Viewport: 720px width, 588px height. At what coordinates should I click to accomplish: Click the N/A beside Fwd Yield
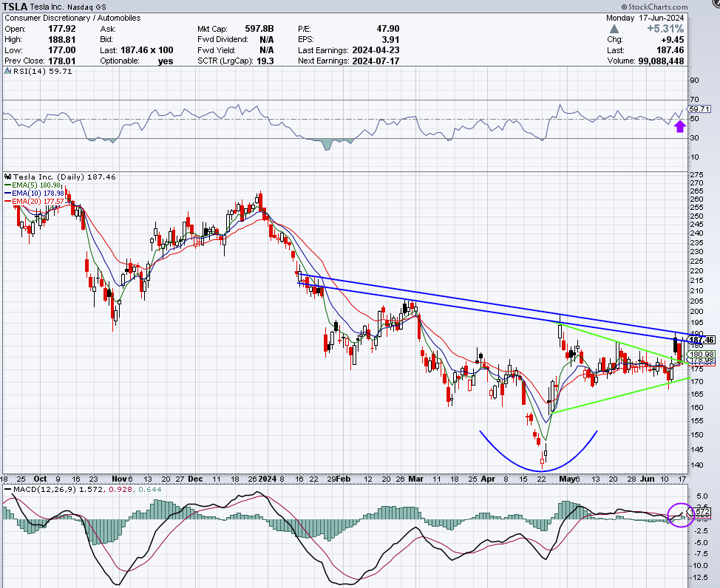click(x=266, y=50)
